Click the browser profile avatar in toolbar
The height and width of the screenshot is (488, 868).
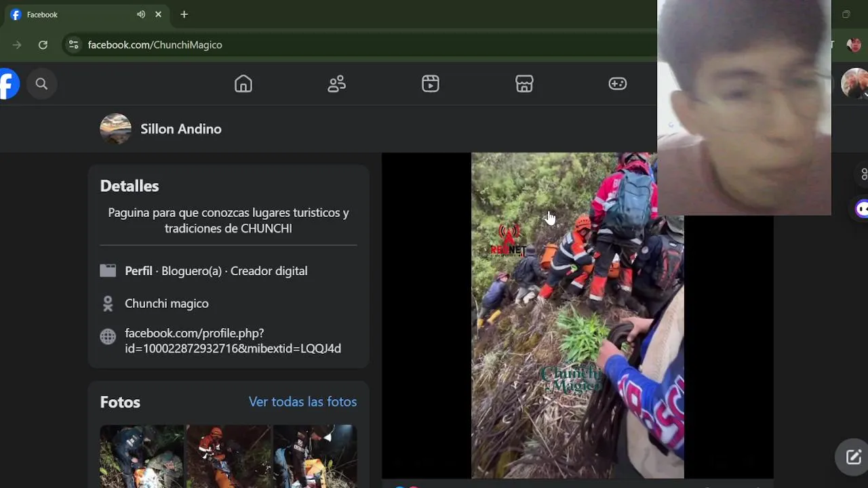tap(854, 45)
